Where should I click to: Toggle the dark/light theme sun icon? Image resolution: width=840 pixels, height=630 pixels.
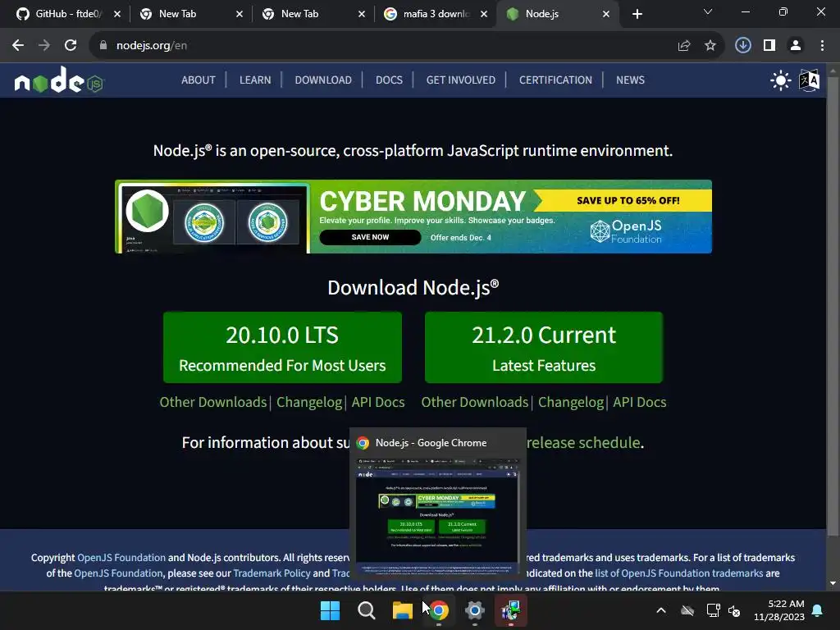(x=780, y=80)
